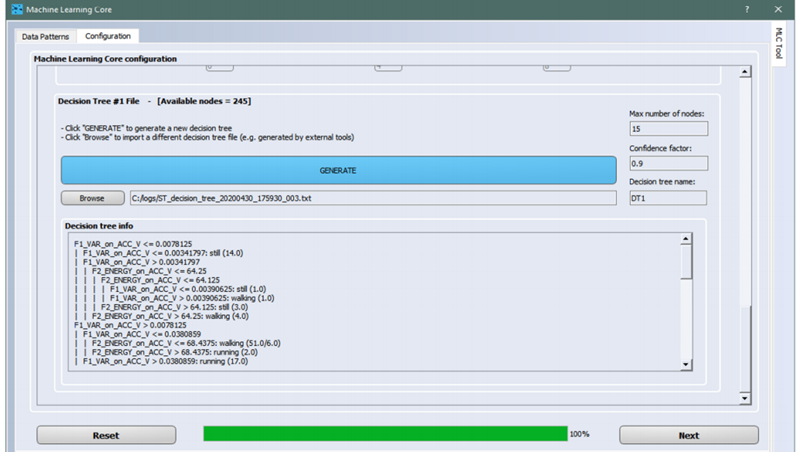Screen dimensions: 797x452
Task: Click the Reset button
Action: [x=106, y=435]
